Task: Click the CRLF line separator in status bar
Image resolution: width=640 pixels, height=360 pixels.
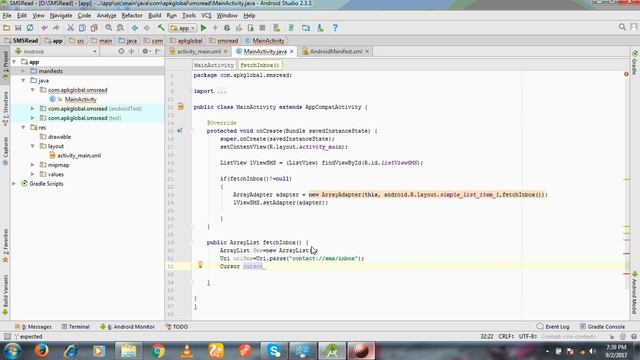Action: pos(506,336)
